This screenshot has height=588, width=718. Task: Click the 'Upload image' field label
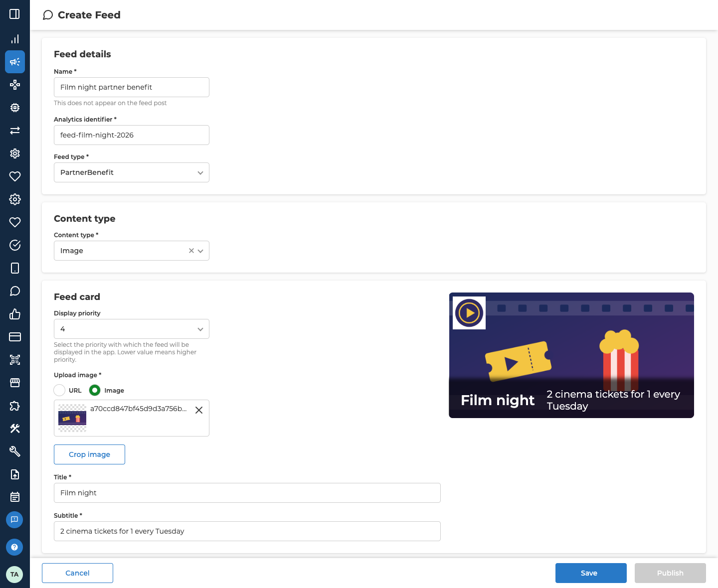(x=77, y=375)
